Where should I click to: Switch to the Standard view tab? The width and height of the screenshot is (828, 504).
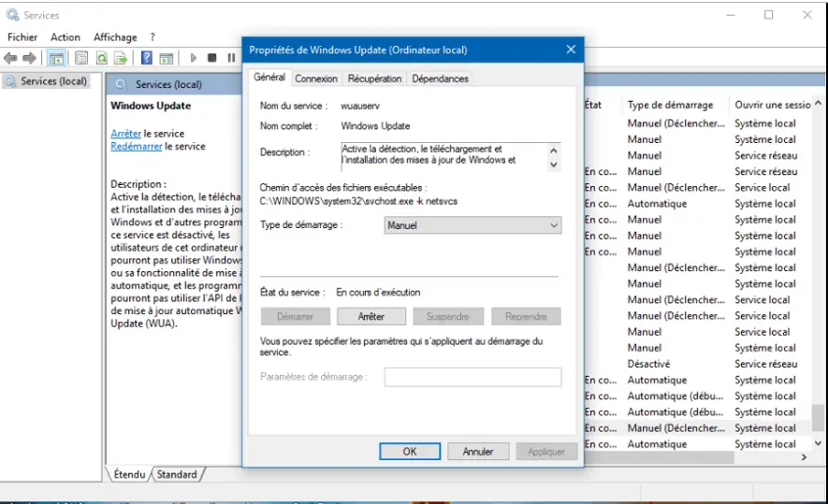coord(177,474)
